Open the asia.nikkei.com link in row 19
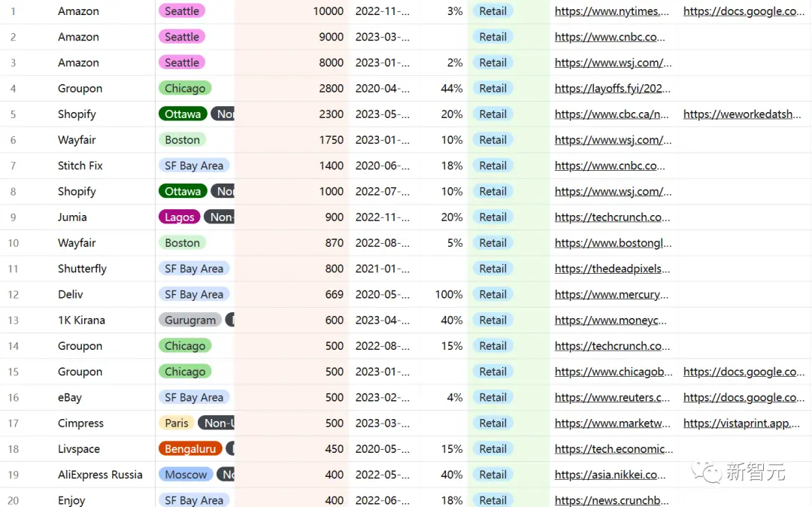Viewport: 812px width, 507px height. click(x=610, y=475)
